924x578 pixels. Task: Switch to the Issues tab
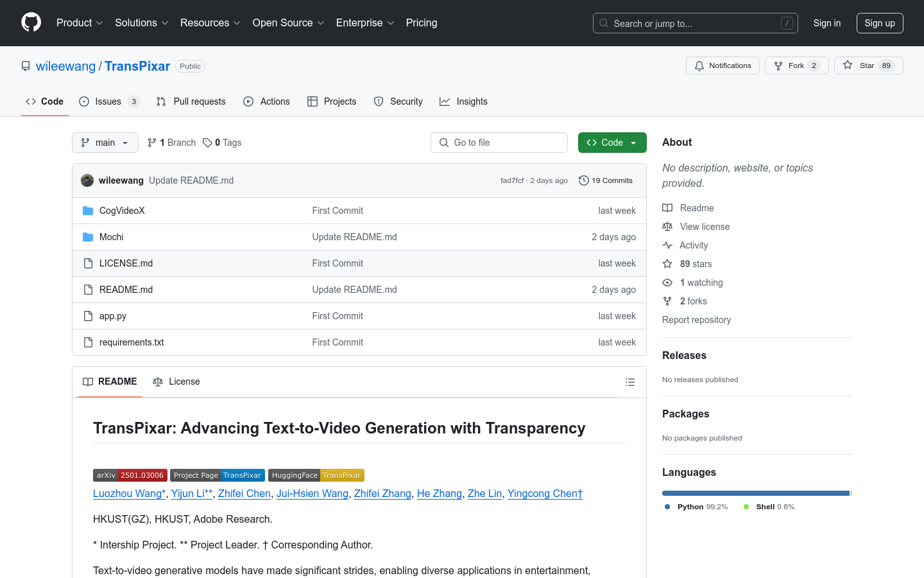click(x=108, y=101)
